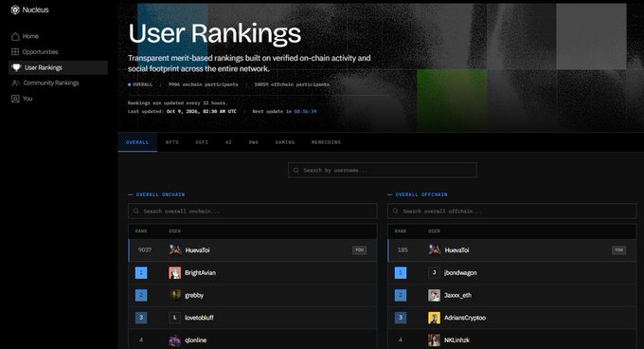The image size is (644, 349).
Task: Click AdriansCryptoo's yellow avatar
Action: pyautogui.click(x=434, y=318)
